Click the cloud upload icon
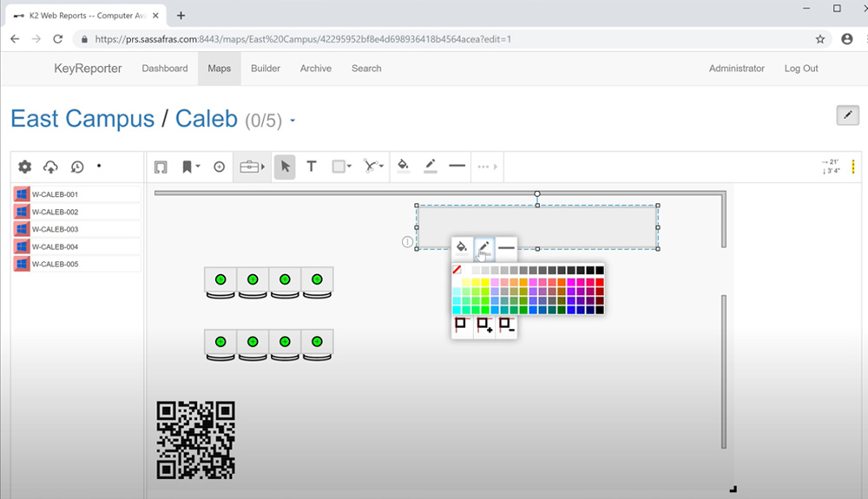Image resolution: width=868 pixels, height=499 pixels. [x=50, y=167]
